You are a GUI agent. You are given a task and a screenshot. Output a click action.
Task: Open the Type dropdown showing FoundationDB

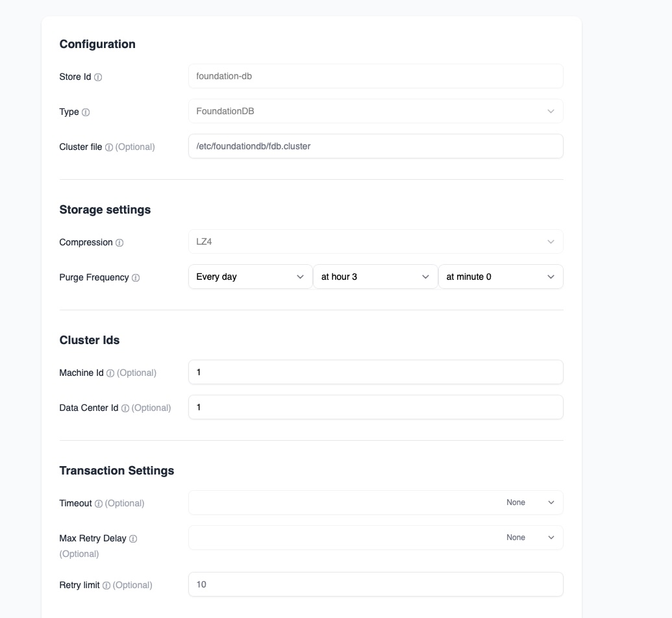375,111
